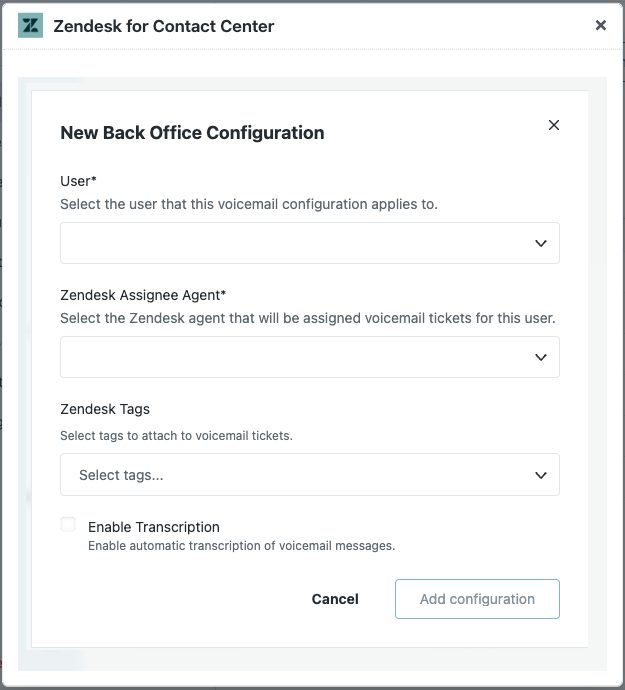
Task: Click the User field description text
Action: [249, 204]
